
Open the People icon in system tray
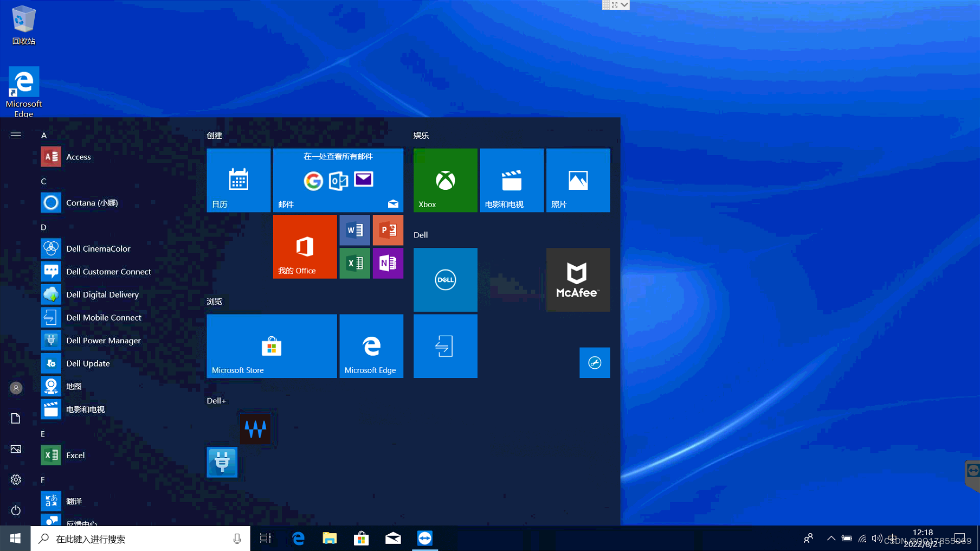(x=808, y=539)
